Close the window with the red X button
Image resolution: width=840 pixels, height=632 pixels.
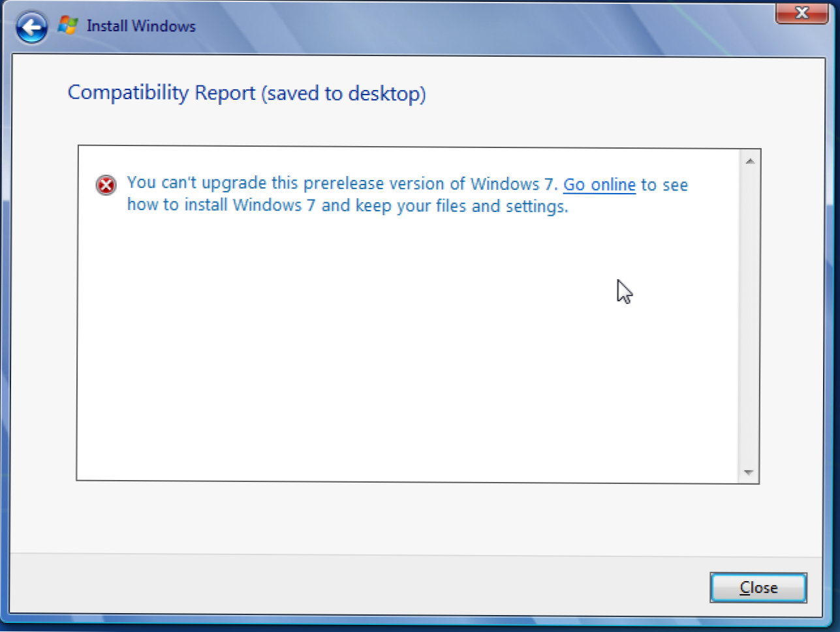click(801, 13)
